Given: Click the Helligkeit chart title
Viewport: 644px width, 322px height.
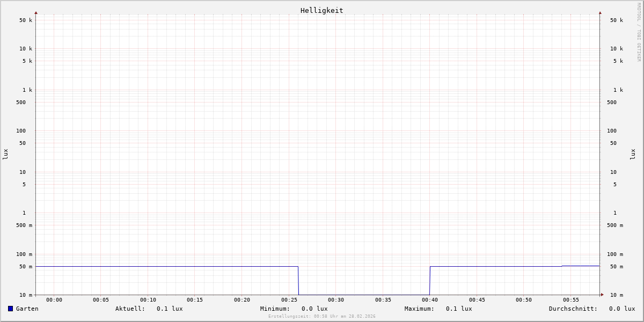Looking at the screenshot, I should (x=322, y=10).
